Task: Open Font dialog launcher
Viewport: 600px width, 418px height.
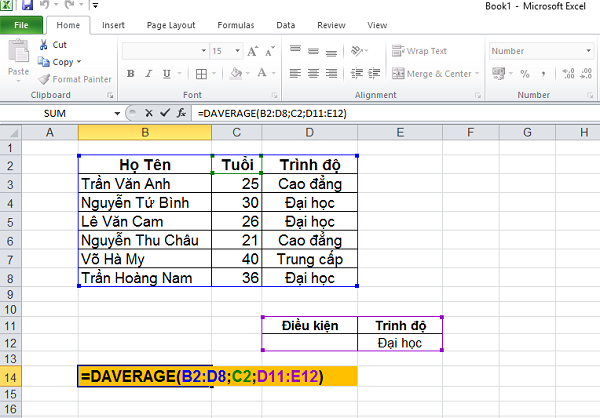Action: point(274,95)
